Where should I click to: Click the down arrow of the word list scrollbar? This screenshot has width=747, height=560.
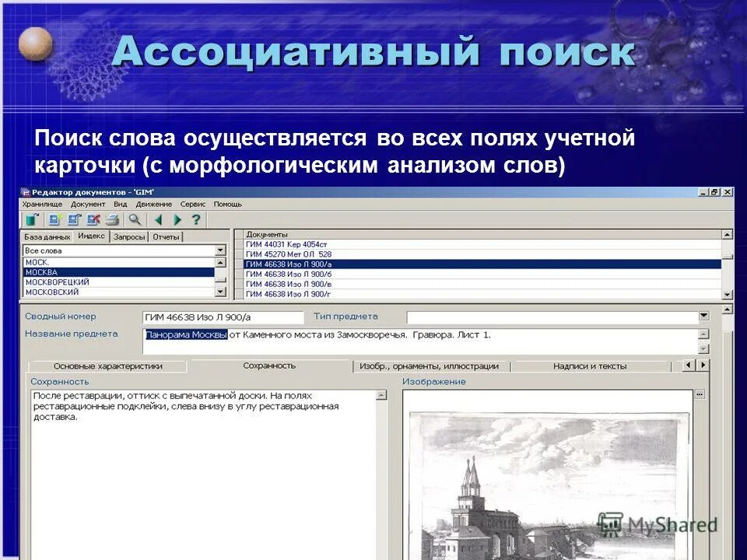coord(220,292)
